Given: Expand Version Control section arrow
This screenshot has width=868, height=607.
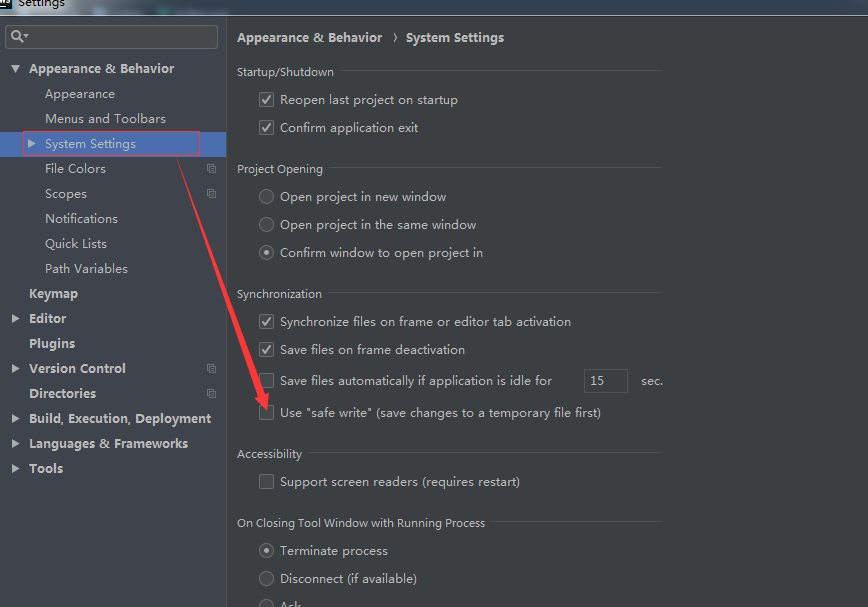Looking at the screenshot, I should point(16,369).
